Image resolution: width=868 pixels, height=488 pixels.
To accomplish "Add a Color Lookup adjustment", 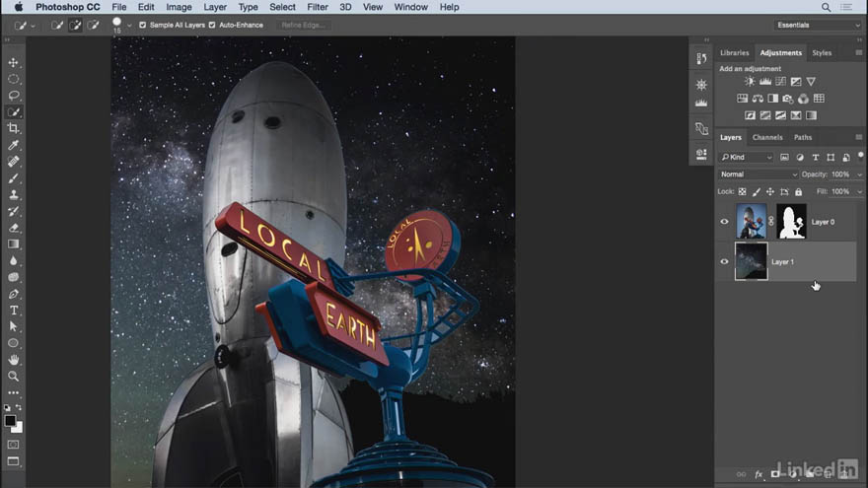I will [819, 99].
